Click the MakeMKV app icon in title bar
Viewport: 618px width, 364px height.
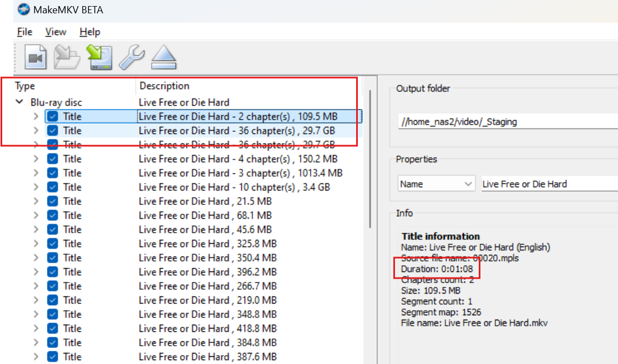click(x=24, y=9)
